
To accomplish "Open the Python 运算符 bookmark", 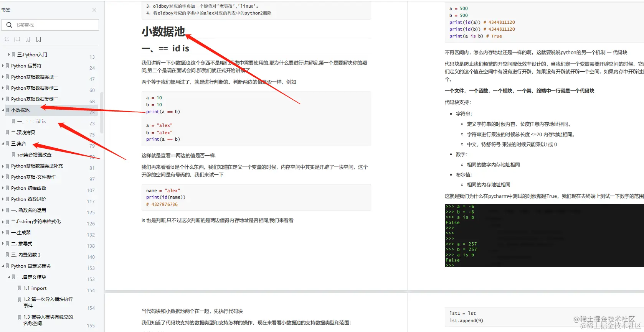I will (x=26, y=66).
